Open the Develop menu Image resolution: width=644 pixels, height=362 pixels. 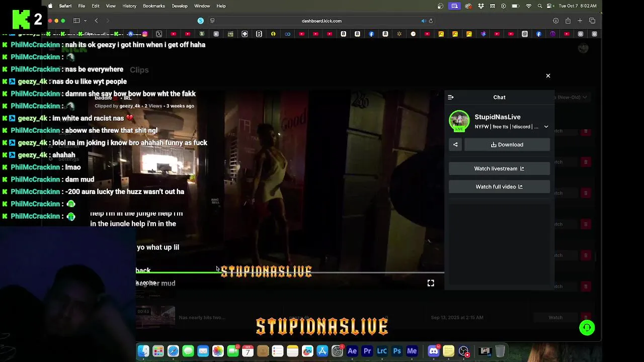point(180,6)
